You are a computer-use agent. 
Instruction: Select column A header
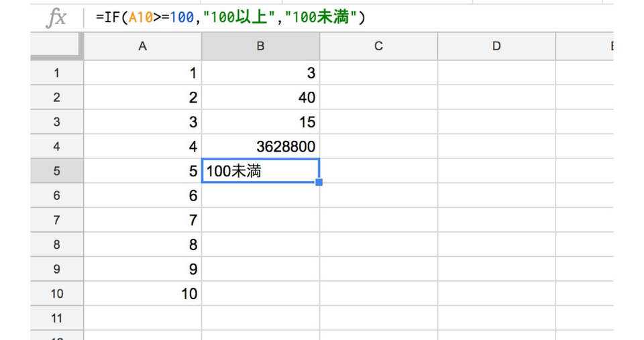(x=142, y=46)
